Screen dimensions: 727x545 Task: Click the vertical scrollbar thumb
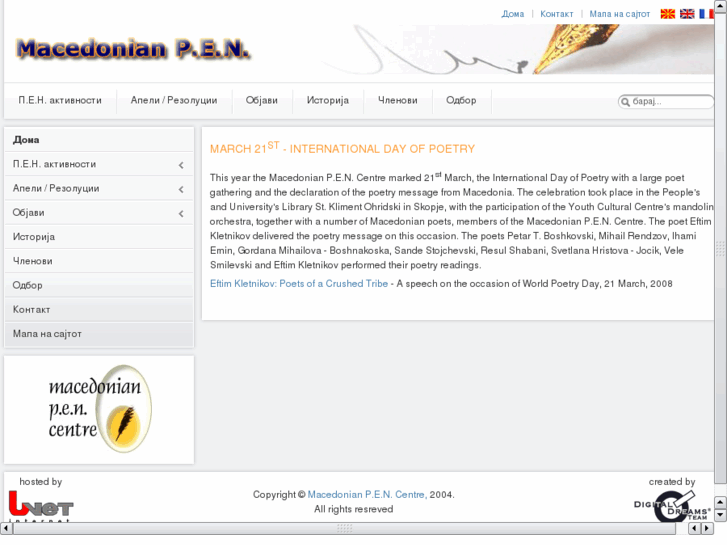pos(720,248)
